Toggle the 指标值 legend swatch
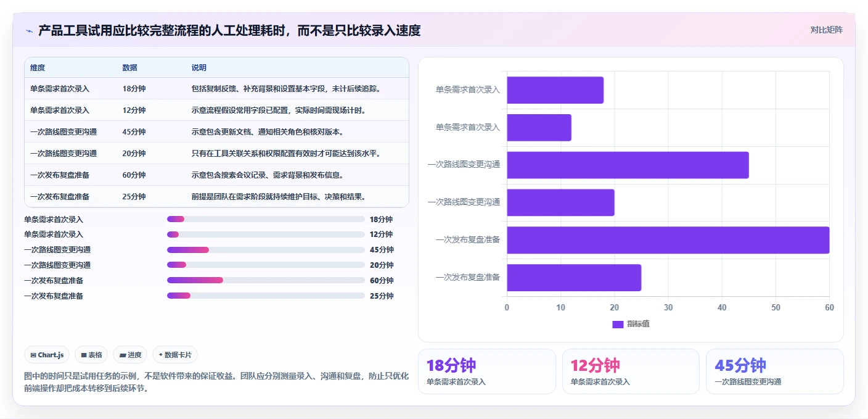 [618, 324]
